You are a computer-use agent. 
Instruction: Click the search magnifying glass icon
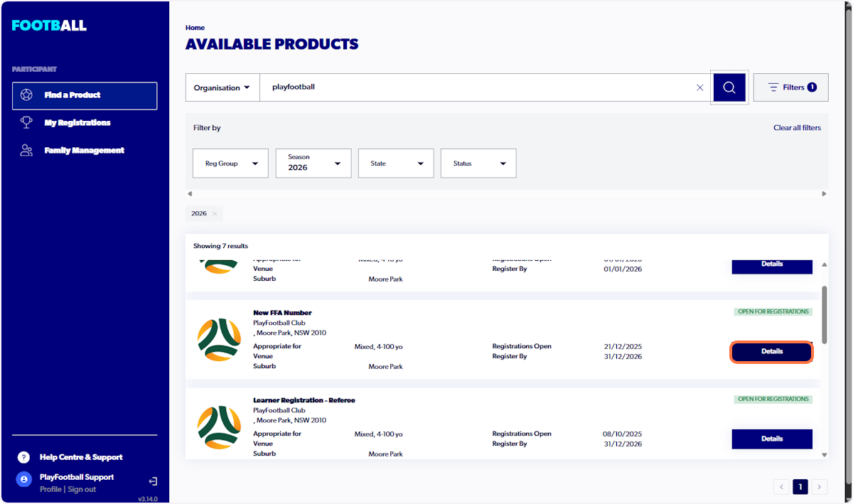tap(729, 87)
